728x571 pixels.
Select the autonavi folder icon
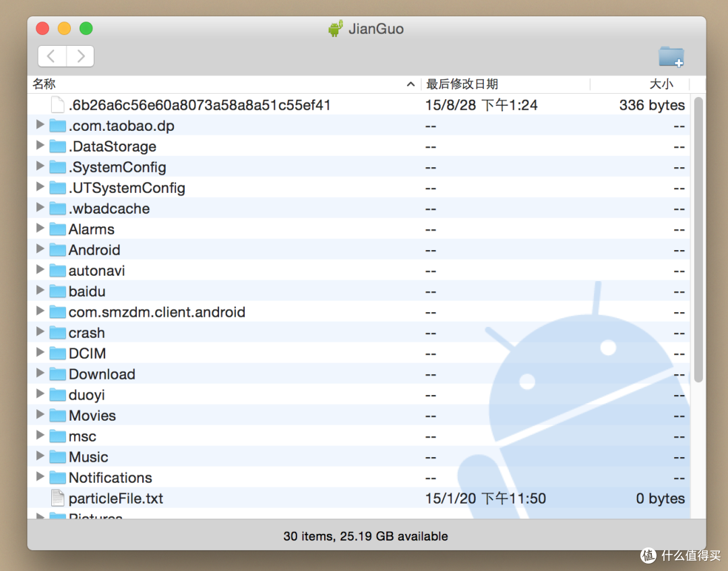coord(57,270)
